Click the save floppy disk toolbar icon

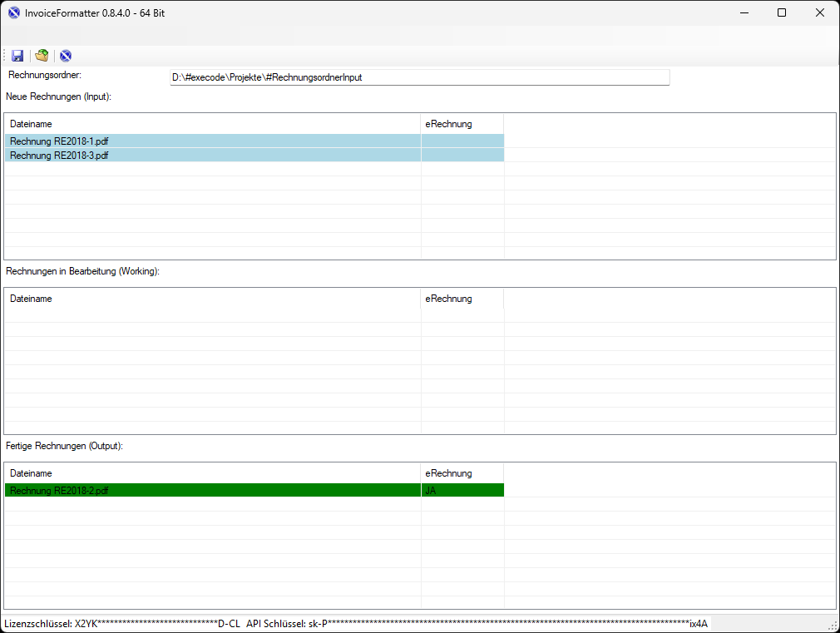(17, 56)
